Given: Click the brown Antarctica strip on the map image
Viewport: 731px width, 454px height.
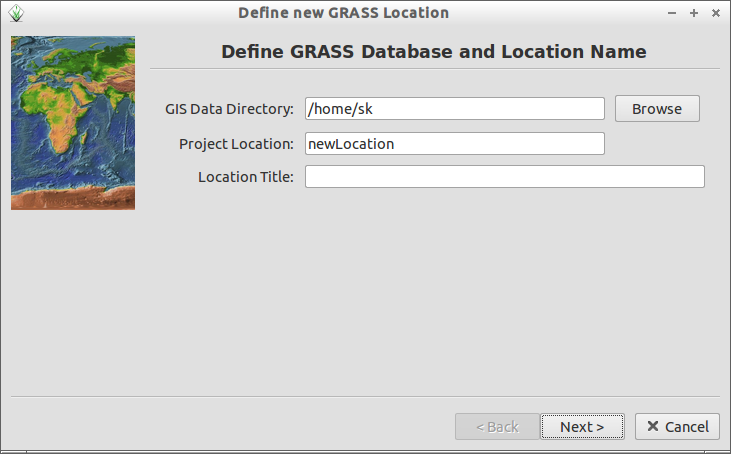Looking at the screenshot, I should tap(73, 199).
